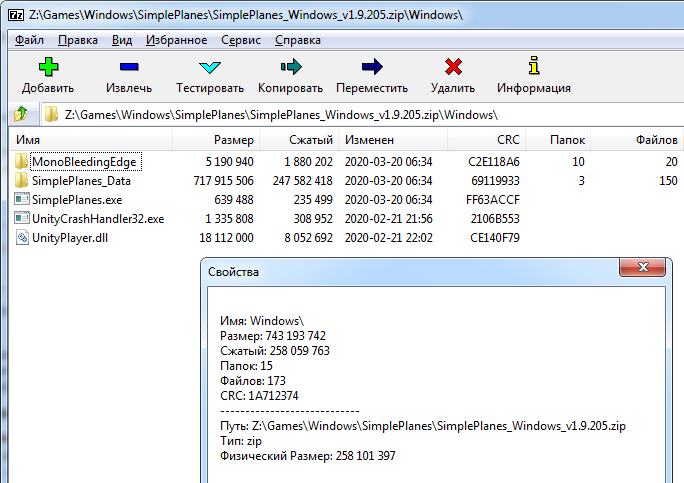Select UnityCrashHandler32.exe file name
Screen dimensions: 684x483
(98, 219)
